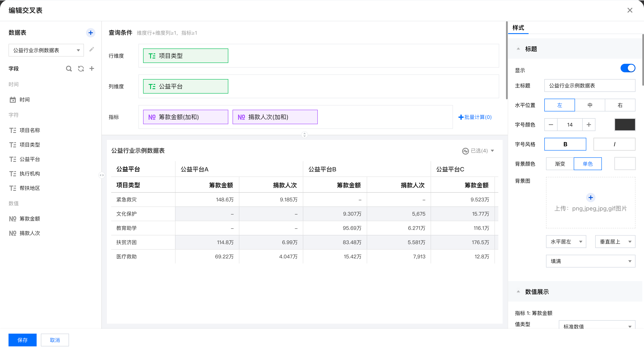Click the left panel collapse handle

tap(102, 175)
